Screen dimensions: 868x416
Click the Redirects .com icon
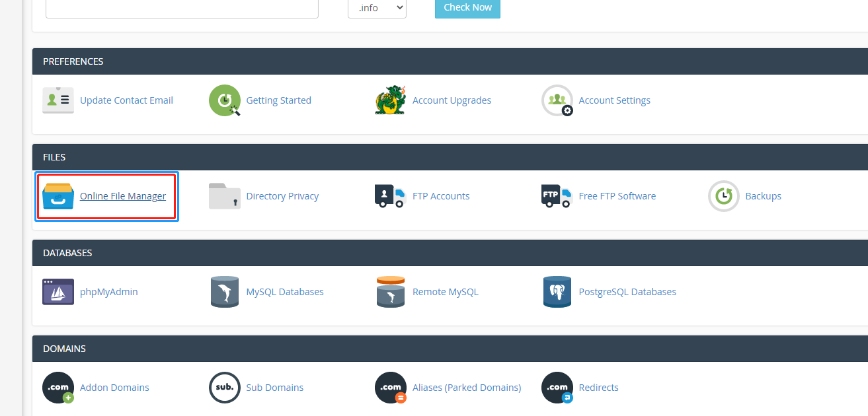[557, 388]
